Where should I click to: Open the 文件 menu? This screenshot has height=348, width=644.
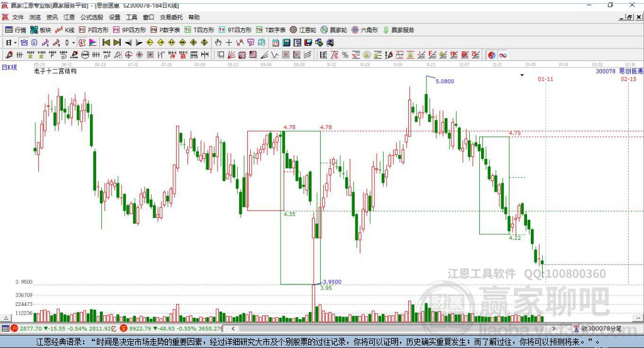coord(18,17)
